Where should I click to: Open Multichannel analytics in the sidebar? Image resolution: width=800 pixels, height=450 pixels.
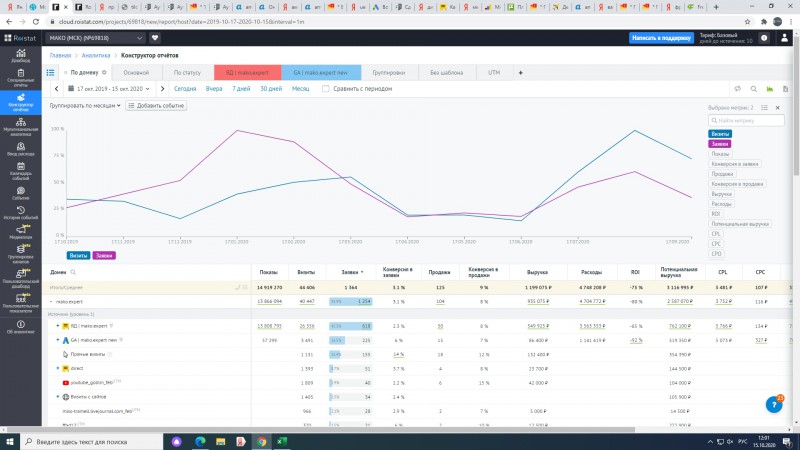click(x=20, y=126)
